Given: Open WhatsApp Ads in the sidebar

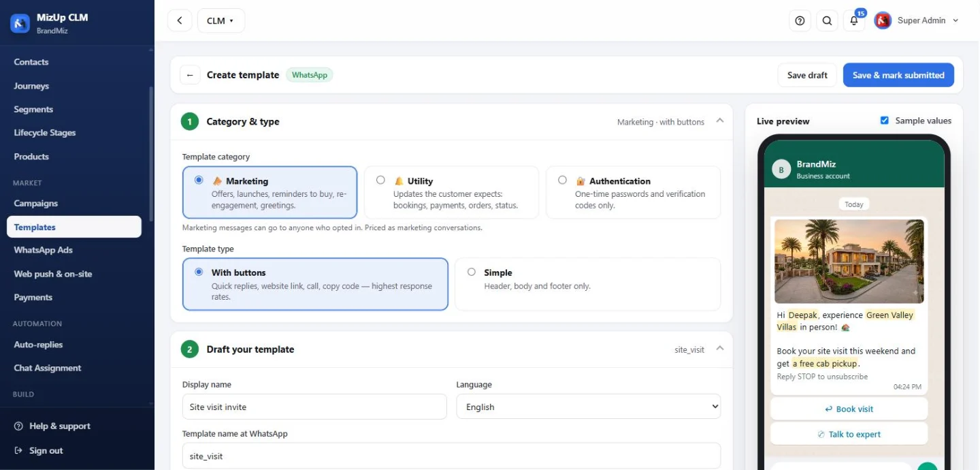Looking at the screenshot, I should coord(44,250).
